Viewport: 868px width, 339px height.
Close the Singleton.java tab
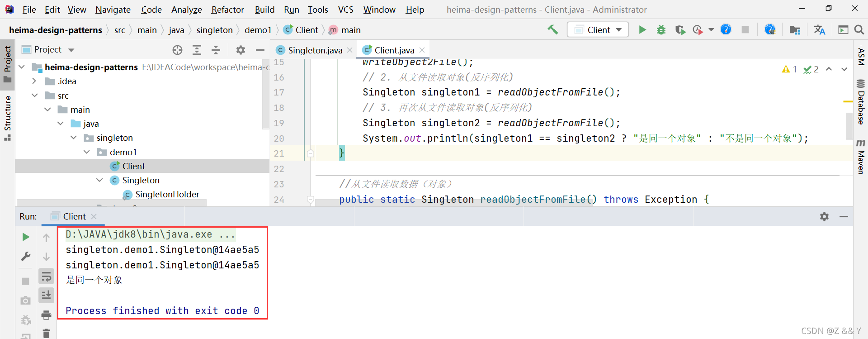click(x=349, y=50)
